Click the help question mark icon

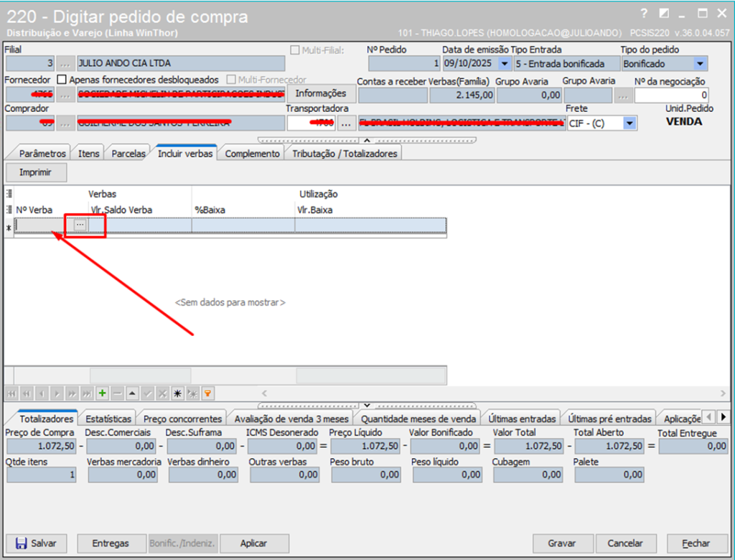pyautogui.click(x=644, y=14)
